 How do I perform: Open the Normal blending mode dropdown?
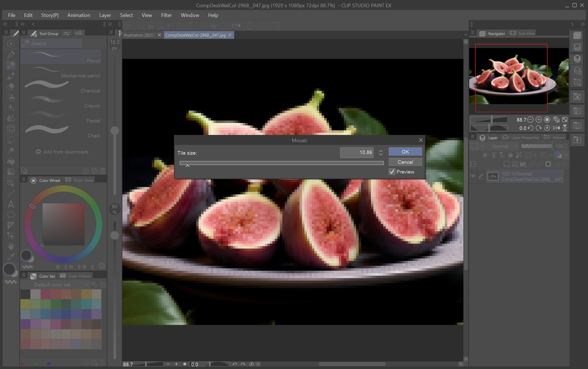pos(503,146)
